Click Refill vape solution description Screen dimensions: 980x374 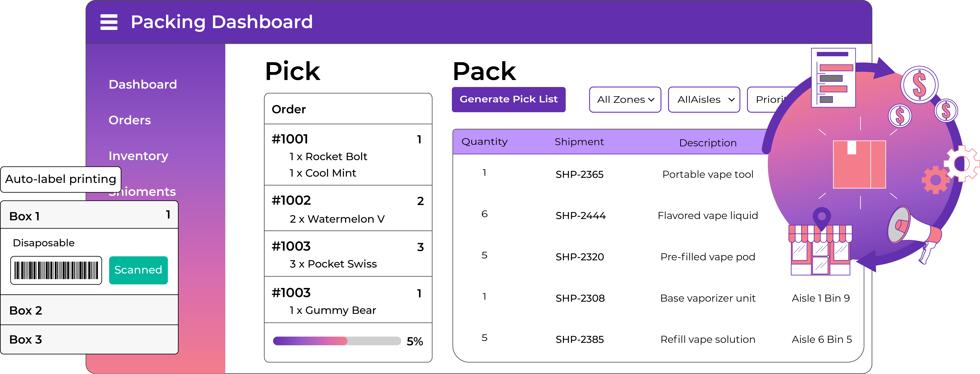[x=708, y=339]
